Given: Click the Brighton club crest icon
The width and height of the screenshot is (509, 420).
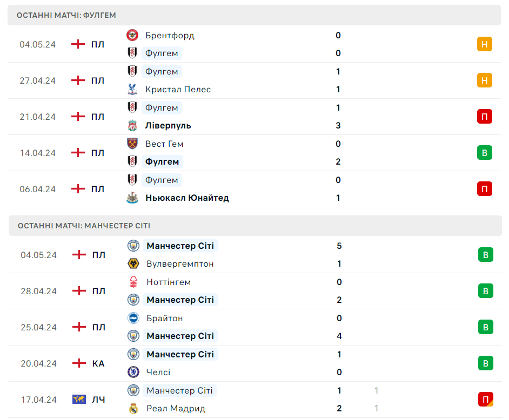Looking at the screenshot, I should 133,318.
